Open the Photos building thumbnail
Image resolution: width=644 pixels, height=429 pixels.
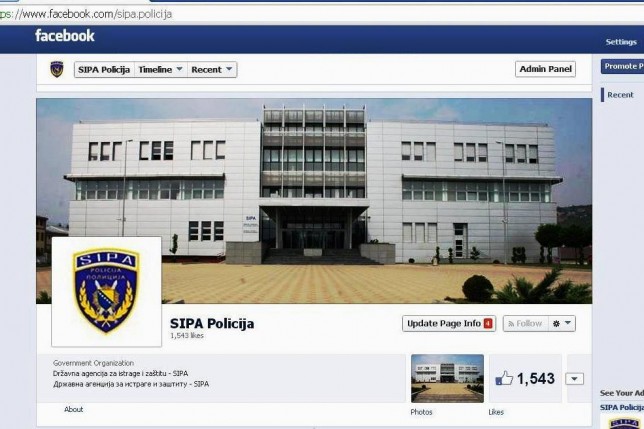(447, 379)
